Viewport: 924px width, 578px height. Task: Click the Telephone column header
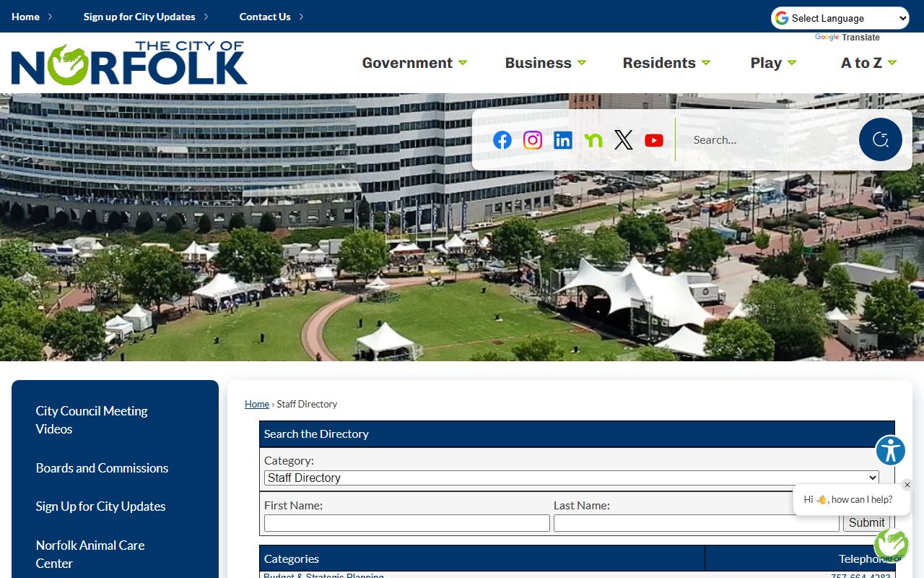[x=800, y=558]
